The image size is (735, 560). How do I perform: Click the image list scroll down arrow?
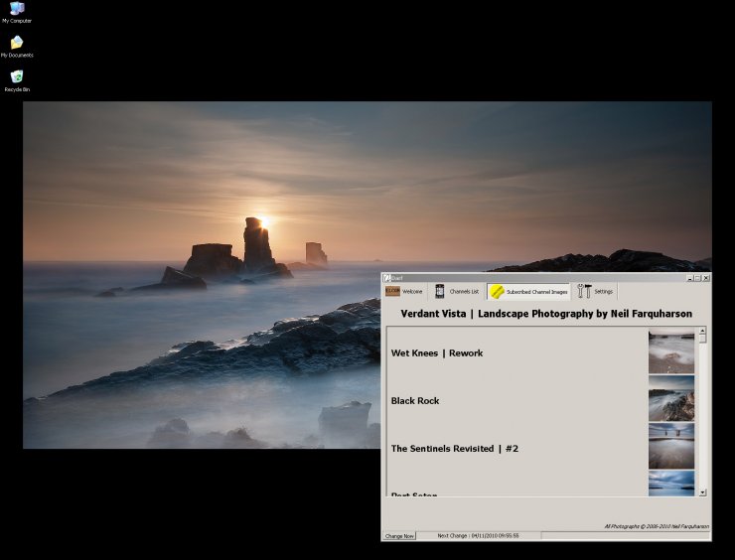702,492
